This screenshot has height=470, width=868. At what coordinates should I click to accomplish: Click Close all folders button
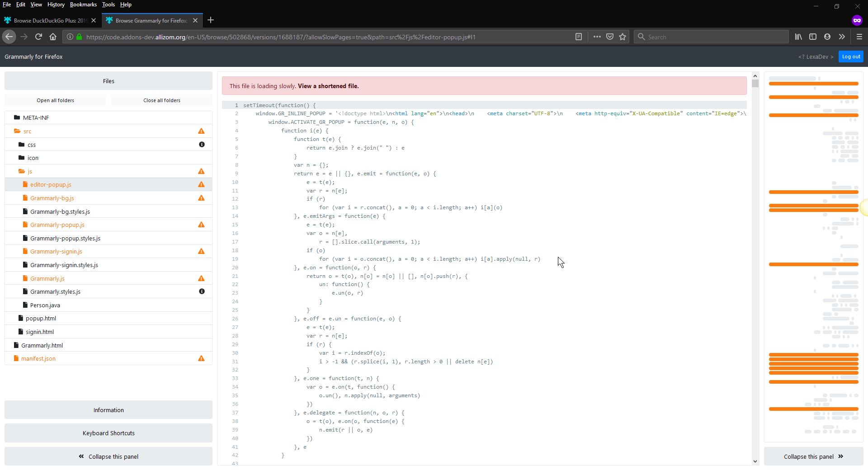(162, 100)
